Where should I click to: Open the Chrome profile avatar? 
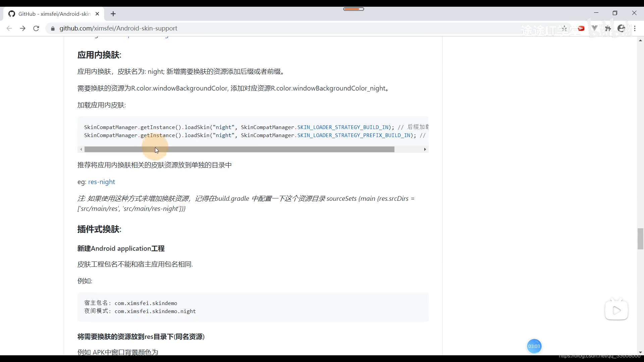coord(621,28)
